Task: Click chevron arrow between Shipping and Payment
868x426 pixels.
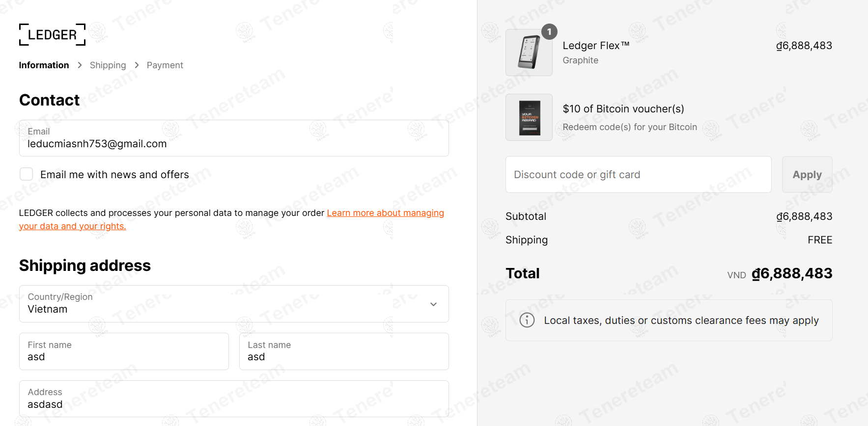Action: (137, 65)
